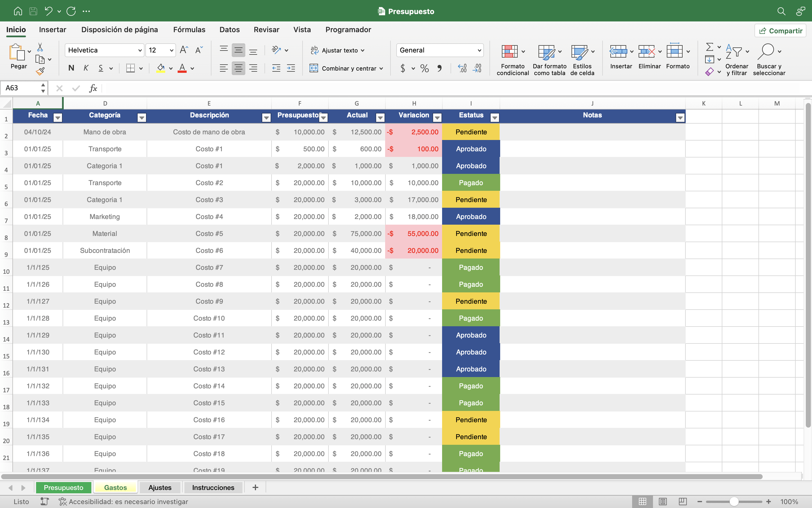The width and height of the screenshot is (812, 508).
Task: Open the Fecha column filter dropdown
Action: click(x=58, y=118)
